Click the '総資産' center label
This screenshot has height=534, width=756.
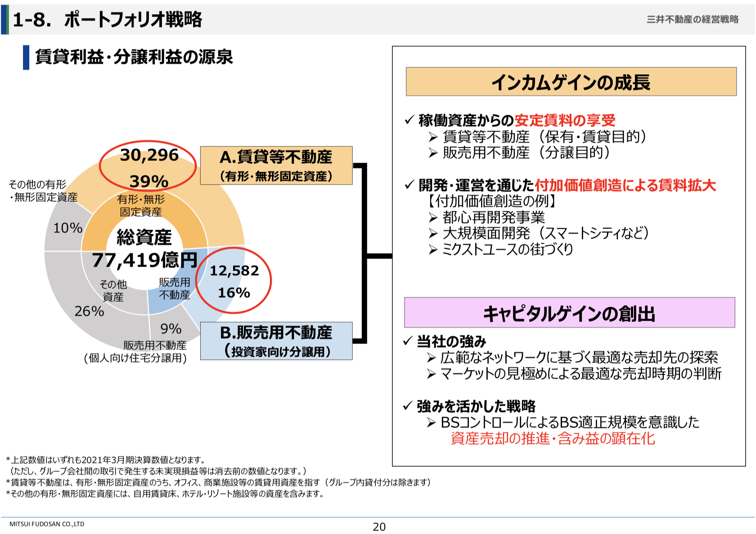[x=144, y=237]
